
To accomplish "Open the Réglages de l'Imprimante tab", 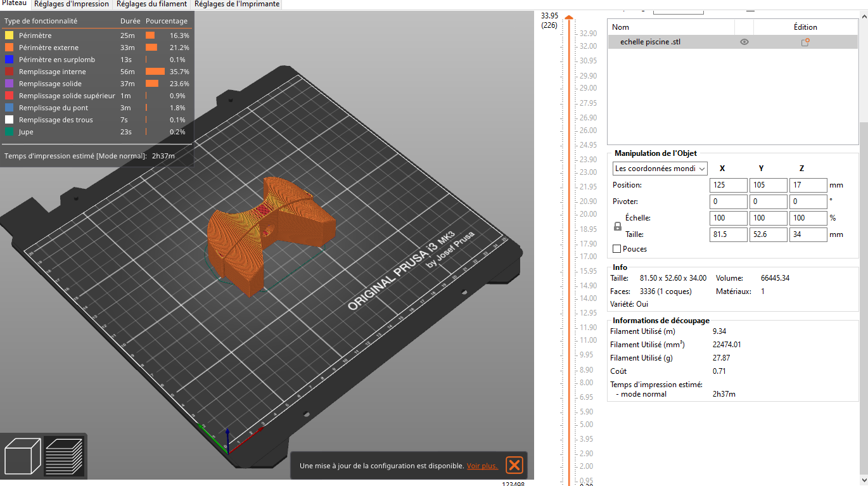I will [237, 4].
